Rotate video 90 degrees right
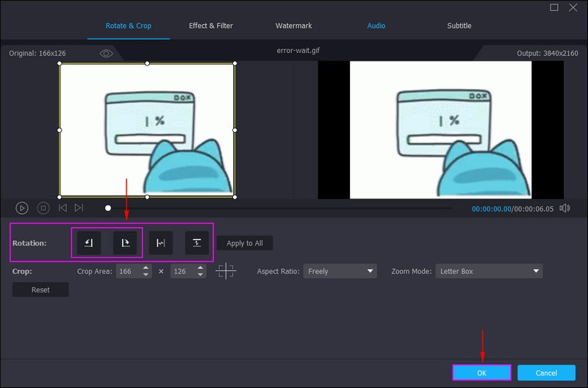 coord(125,242)
